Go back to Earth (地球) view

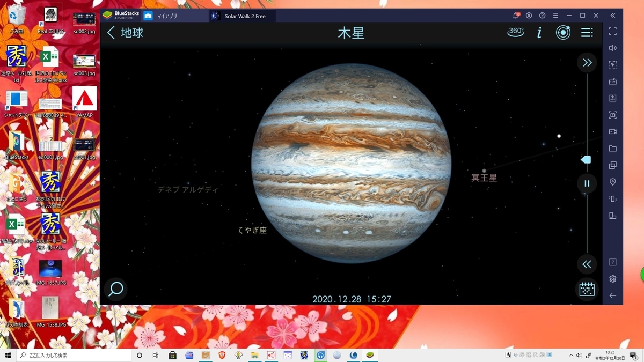coord(125,33)
